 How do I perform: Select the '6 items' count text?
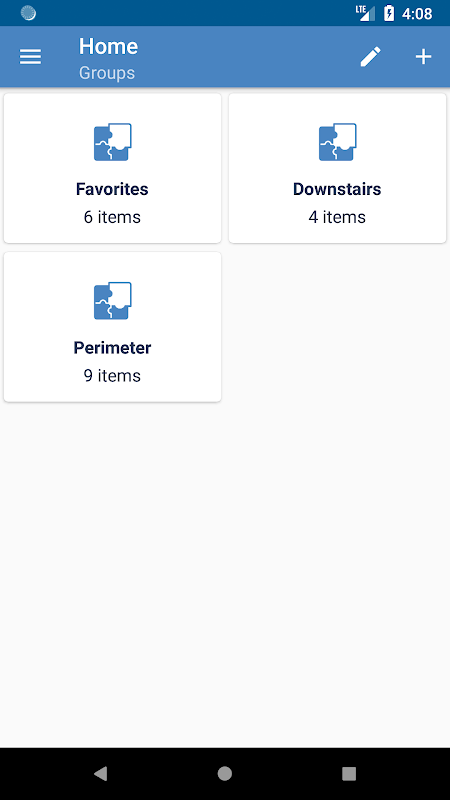coord(112,217)
